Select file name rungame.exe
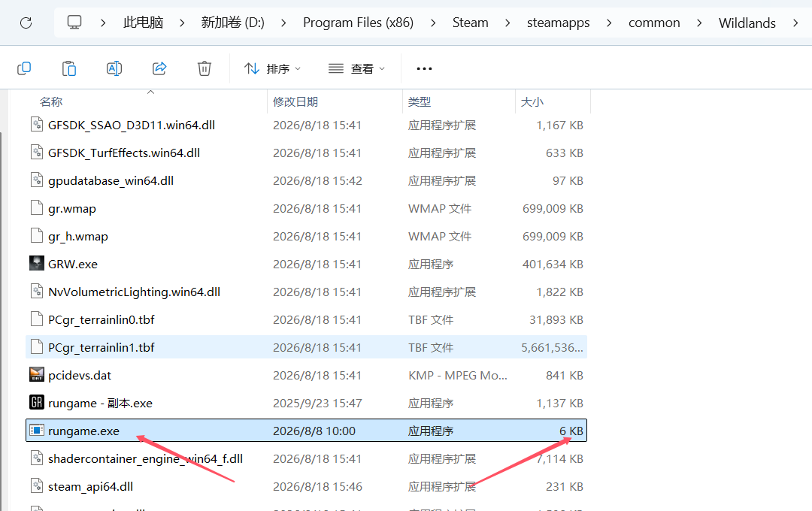 tap(84, 431)
